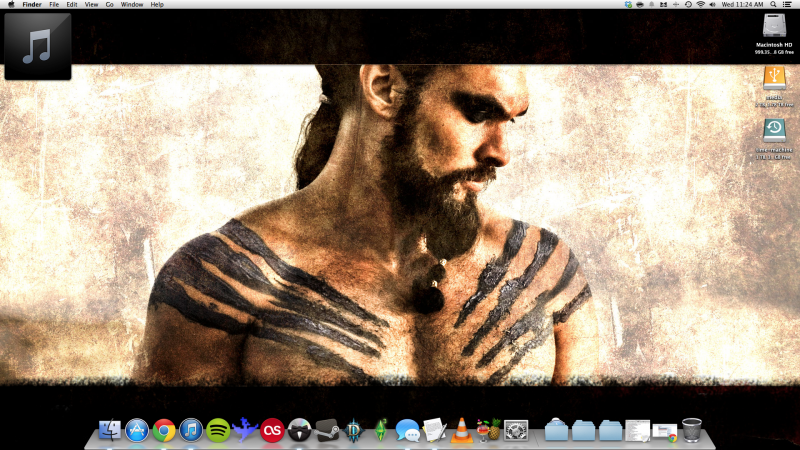Open Spotify from the Dock
This screenshot has height=450, width=800.
pyautogui.click(x=218, y=430)
